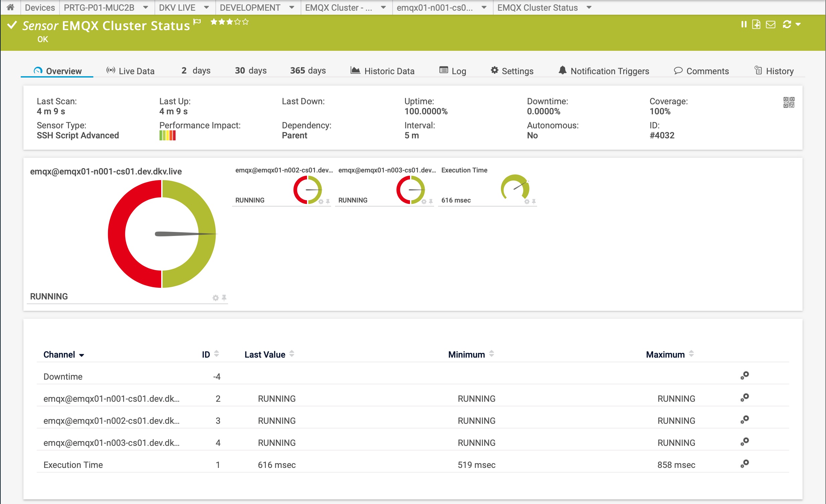Pause the EMQX Cluster Status sensor
826x504 pixels.
click(743, 24)
